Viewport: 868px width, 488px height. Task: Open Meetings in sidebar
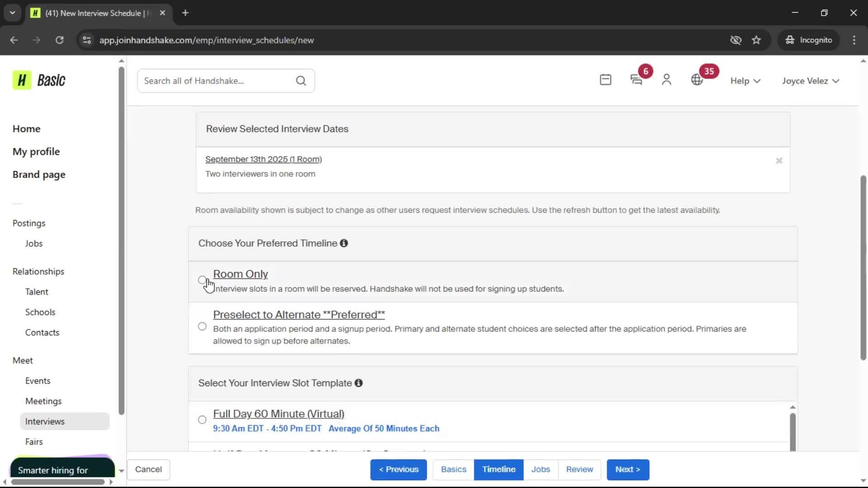tap(43, 401)
